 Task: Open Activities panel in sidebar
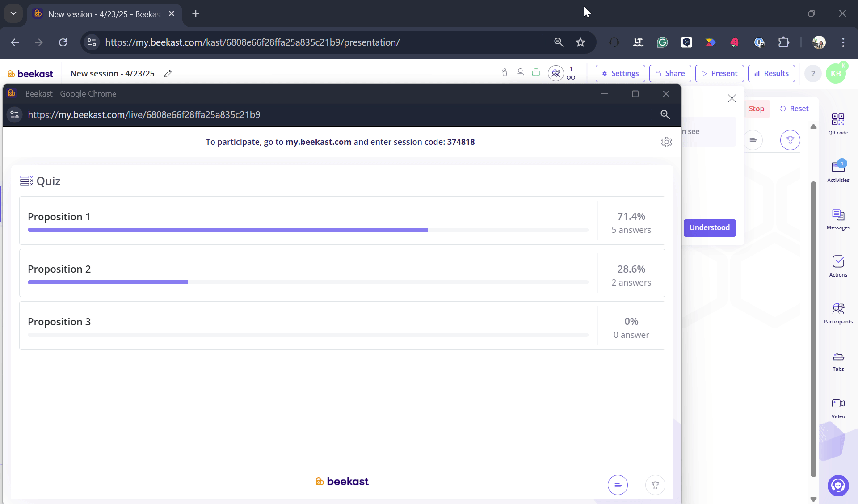[838, 171]
